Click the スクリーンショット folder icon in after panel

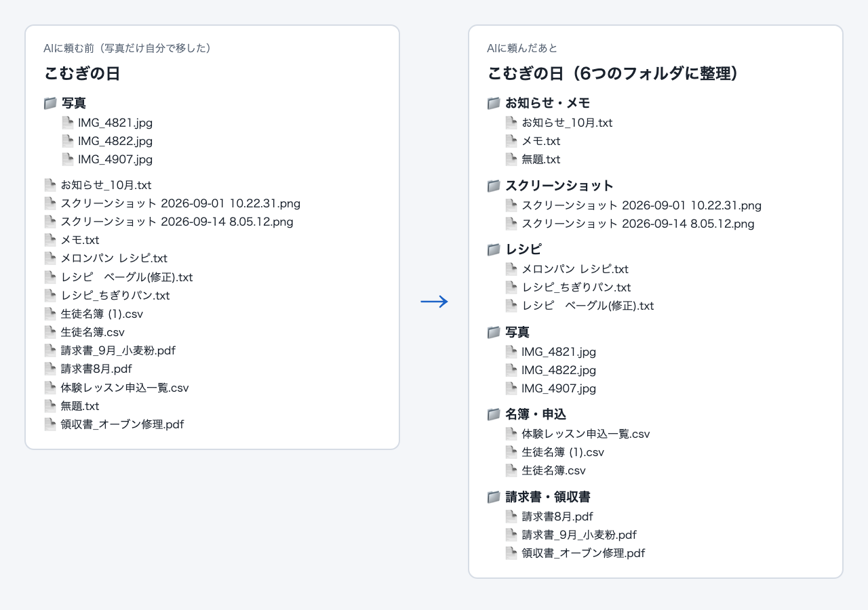click(x=494, y=186)
